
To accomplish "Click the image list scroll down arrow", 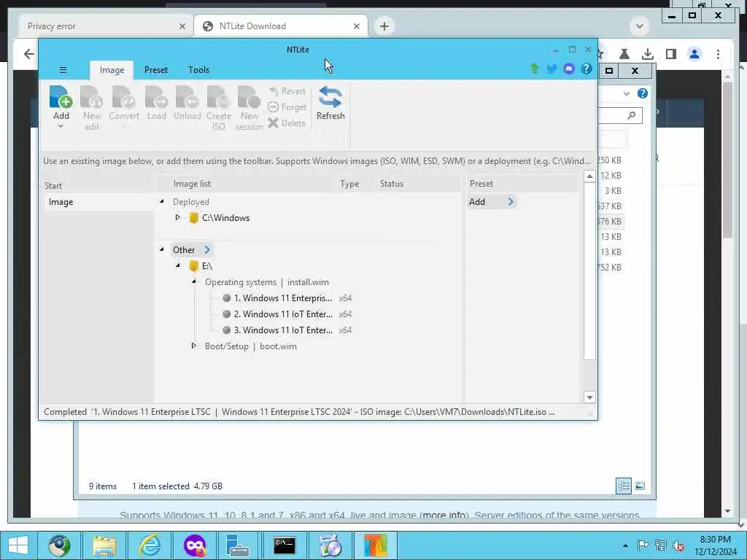I will point(589,397).
